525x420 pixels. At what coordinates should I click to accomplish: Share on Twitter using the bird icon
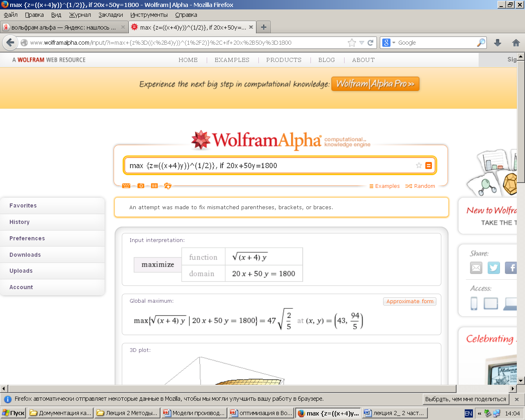tap(494, 268)
